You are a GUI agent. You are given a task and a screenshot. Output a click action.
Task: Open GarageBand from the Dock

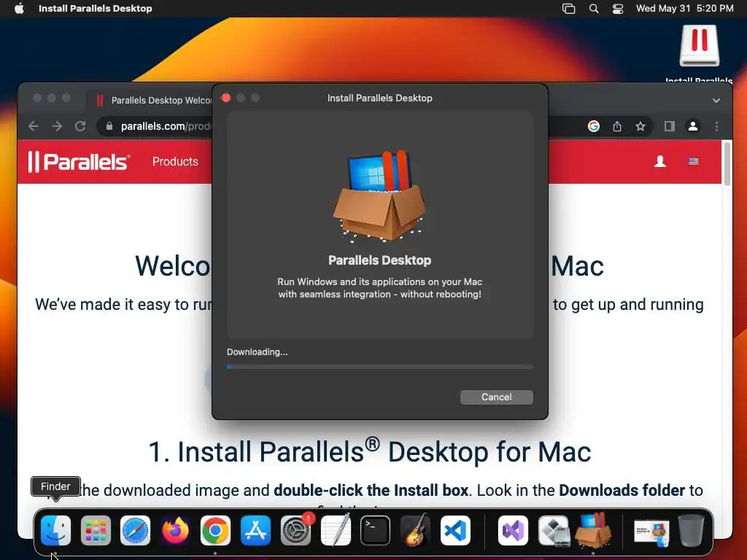[415, 531]
